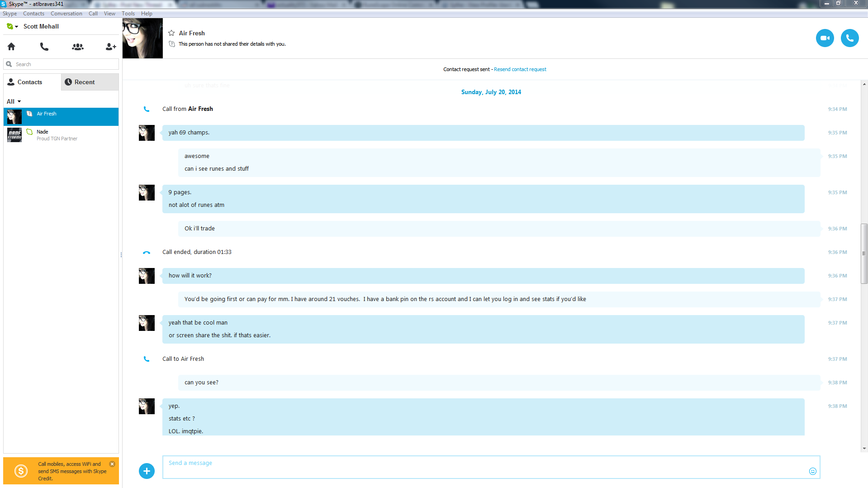Click "can i see runes and stuff" message
The width and height of the screenshot is (868, 488).
217,169
